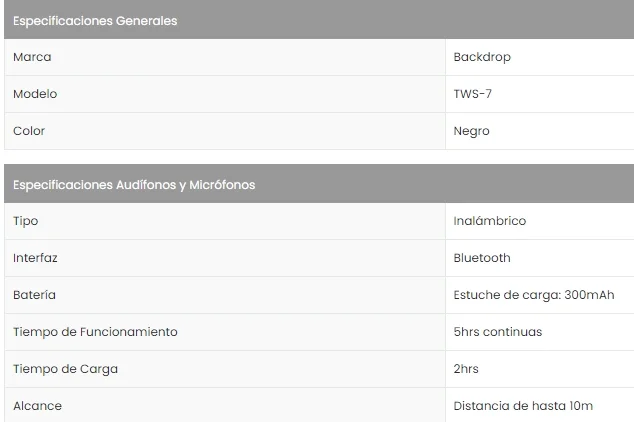This screenshot has width=634, height=422.
Task: Select the Negro color value
Action: (471, 131)
